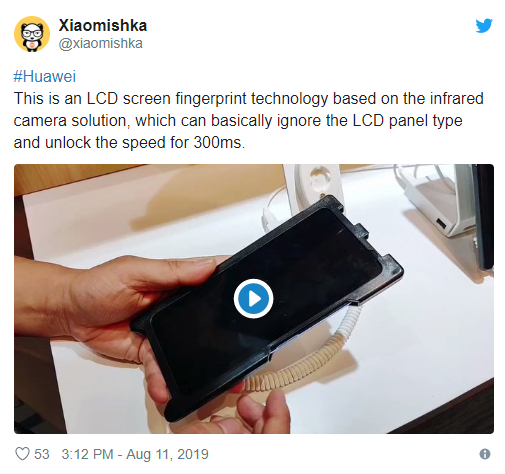Screen dimensions: 505x474
Task: Visit the @xiaomishka handle profile
Action: (101, 43)
